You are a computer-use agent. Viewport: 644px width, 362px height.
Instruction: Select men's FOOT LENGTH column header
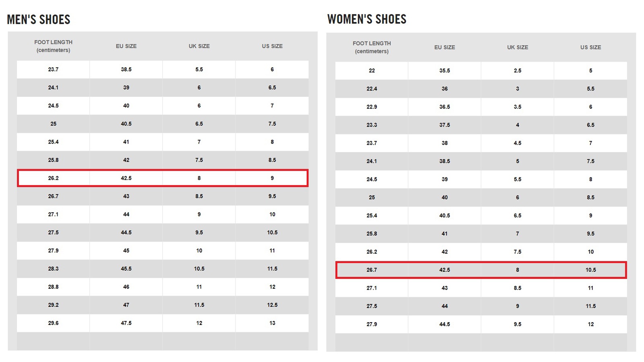tap(53, 46)
